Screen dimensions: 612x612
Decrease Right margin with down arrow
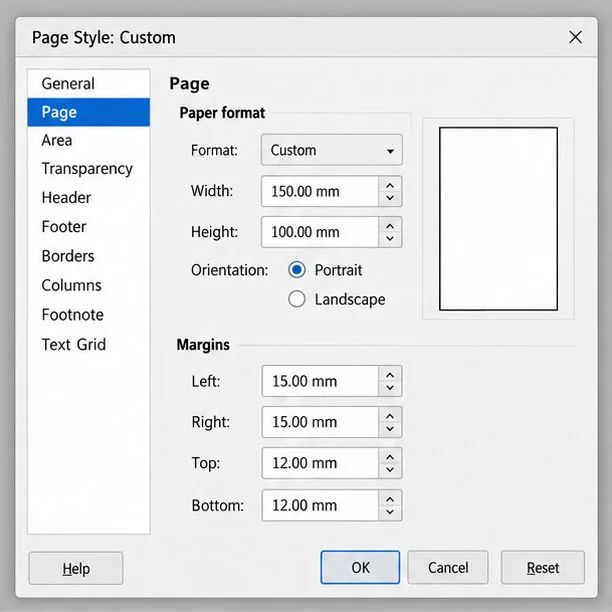click(x=390, y=429)
